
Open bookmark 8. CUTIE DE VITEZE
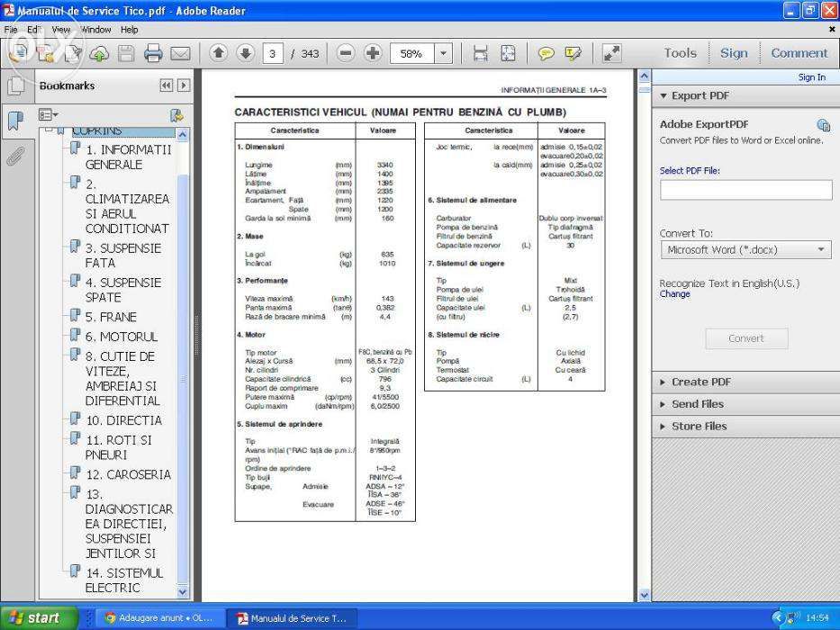[x=122, y=378]
